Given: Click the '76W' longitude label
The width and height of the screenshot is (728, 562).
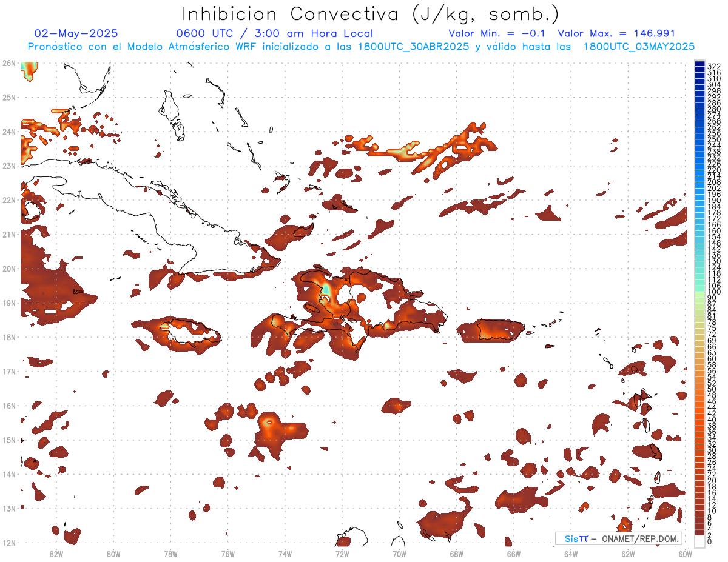Looking at the screenshot, I should tap(227, 553).
